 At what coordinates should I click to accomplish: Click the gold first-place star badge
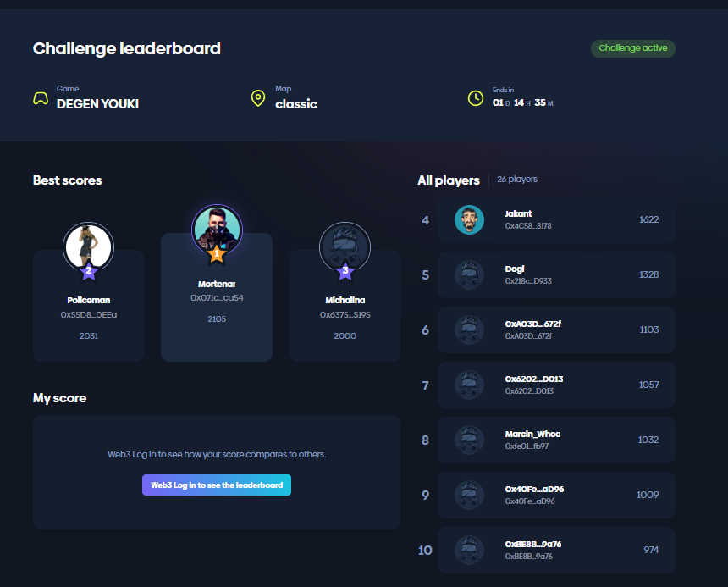click(x=216, y=253)
